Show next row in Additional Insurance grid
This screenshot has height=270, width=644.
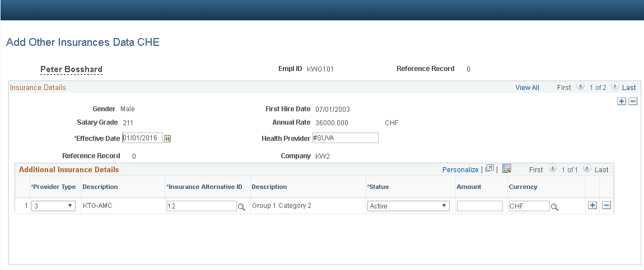[587, 169]
